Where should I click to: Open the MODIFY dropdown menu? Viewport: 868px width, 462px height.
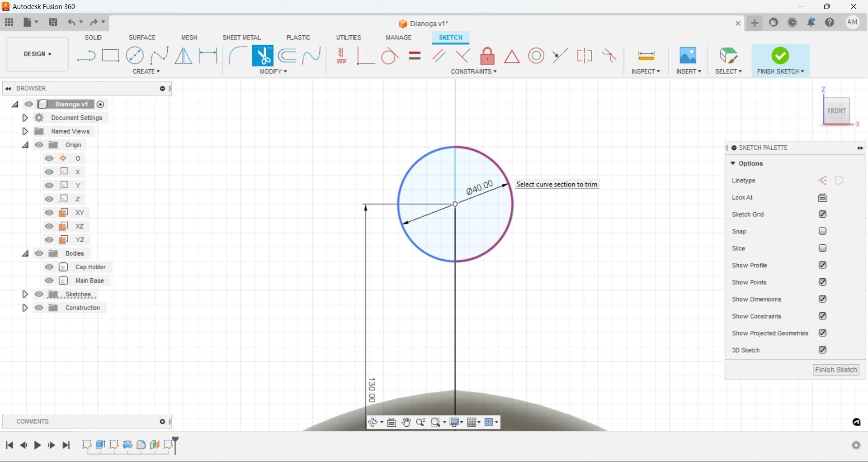[x=274, y=71]
